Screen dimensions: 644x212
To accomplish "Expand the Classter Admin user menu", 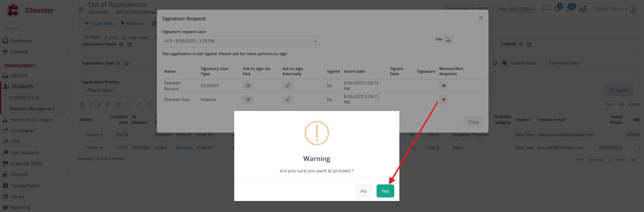I will click(x=610, y=9).
